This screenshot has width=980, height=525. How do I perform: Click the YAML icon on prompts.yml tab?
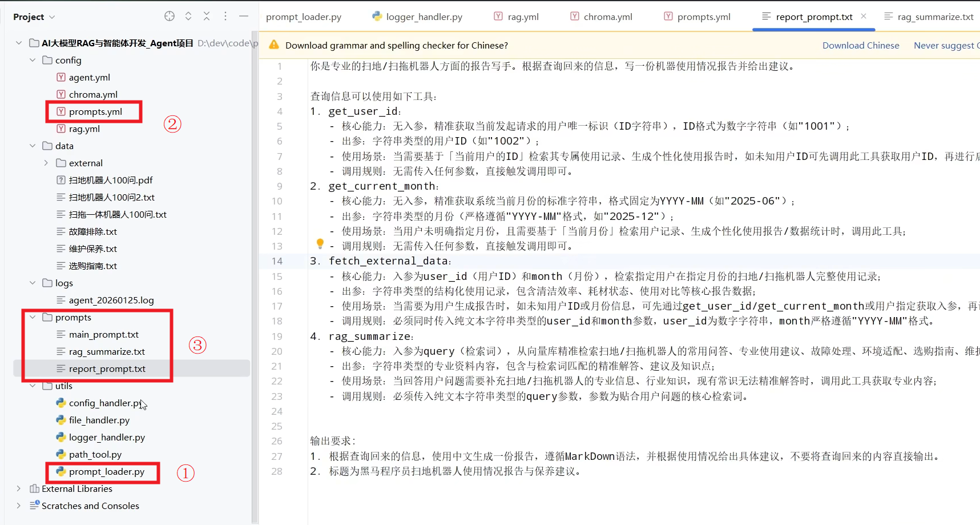(x=668, y=17)
